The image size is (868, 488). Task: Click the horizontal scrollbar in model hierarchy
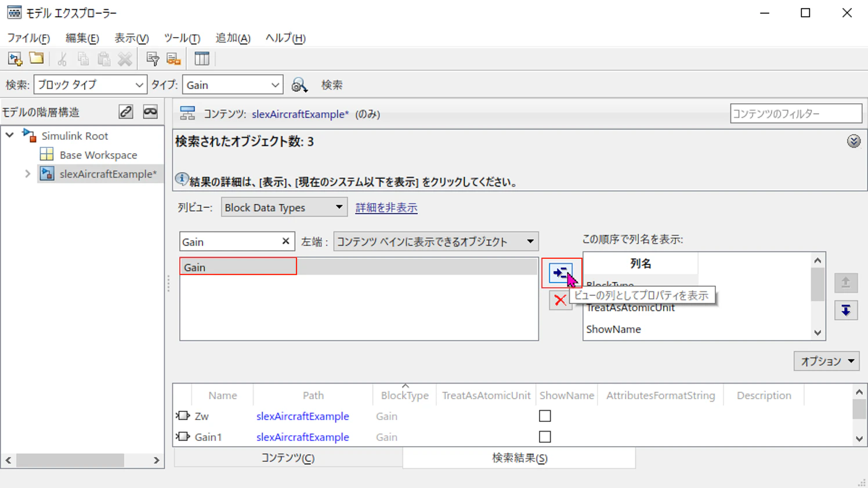click(70, 460)
